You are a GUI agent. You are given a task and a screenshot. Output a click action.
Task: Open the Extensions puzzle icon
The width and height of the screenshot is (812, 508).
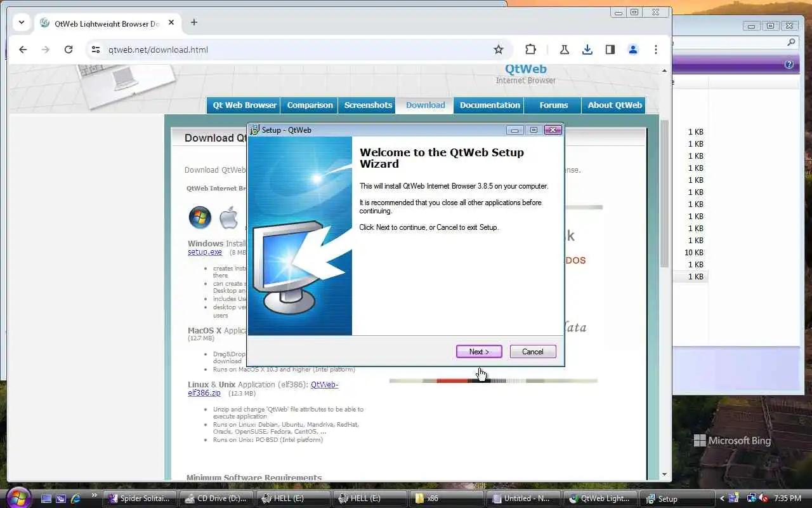click(530, 50)
